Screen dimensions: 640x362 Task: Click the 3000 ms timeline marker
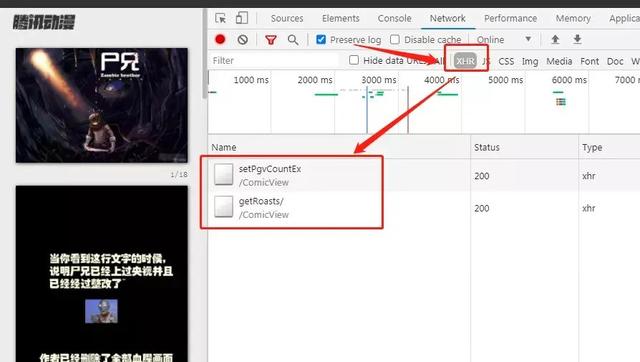click(x=379, y=80)
